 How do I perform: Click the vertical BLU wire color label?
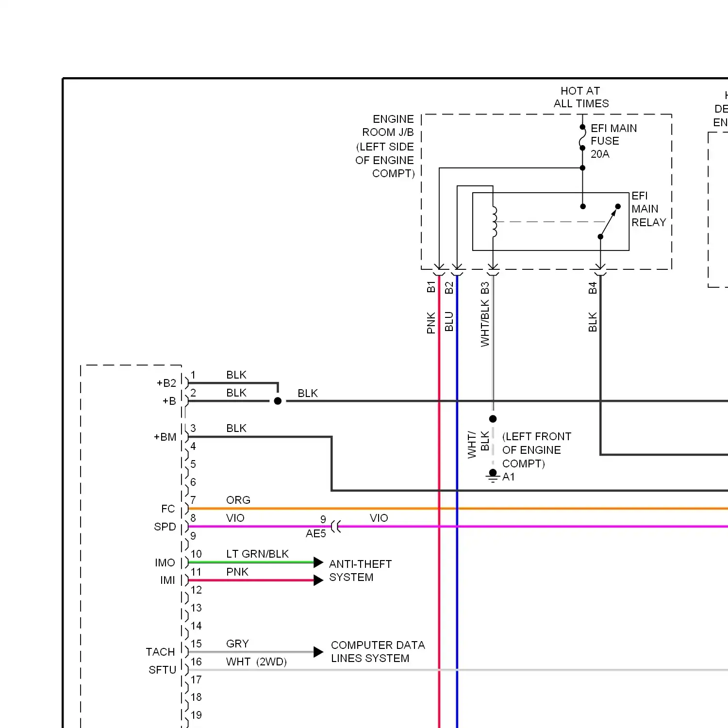click(449, 321)
